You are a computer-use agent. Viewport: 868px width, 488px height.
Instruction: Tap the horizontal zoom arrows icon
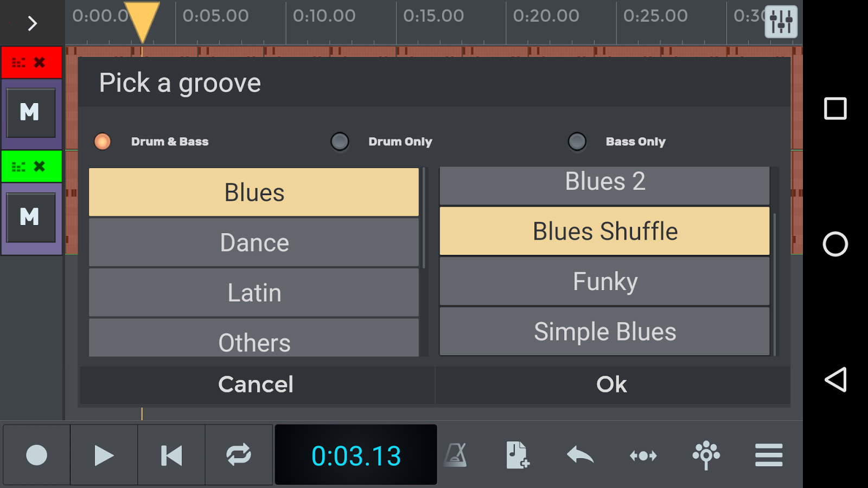point(643,455)
